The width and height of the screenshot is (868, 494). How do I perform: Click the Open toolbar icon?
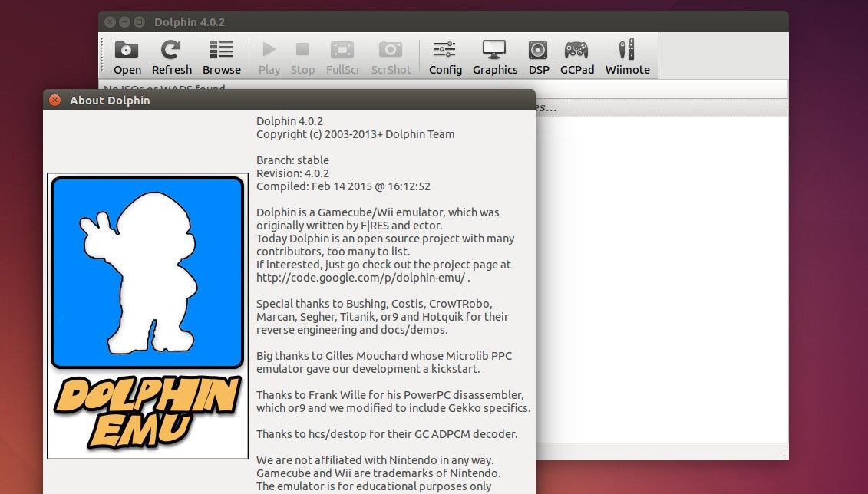coord(127,57)
